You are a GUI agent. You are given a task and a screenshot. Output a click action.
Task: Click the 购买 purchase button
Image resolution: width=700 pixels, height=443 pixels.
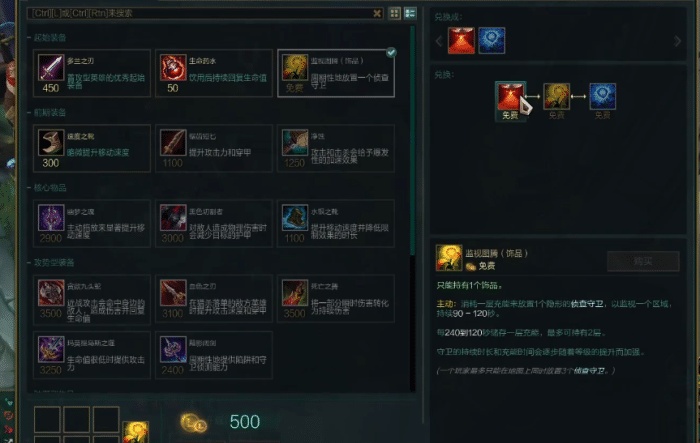(x=643, y=261)
